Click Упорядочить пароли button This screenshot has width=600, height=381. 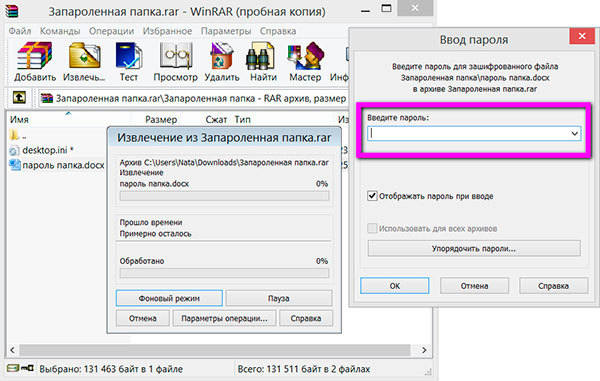click(x=474, y=249)
